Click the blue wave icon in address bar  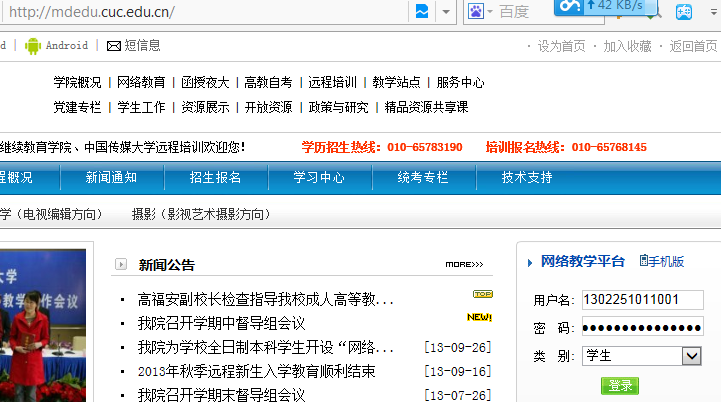pyautogui.click(x=422, y=11)
